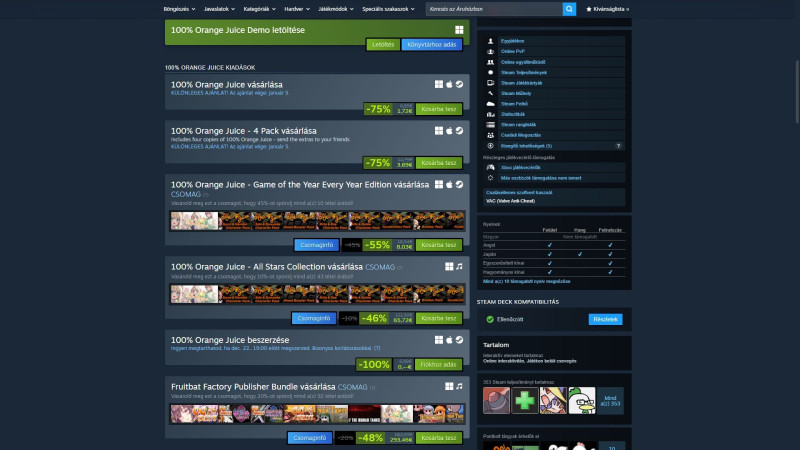Image resolution: width=800 pixels, height=450 pixels.
Task: Click the accessibility features circle icon
Action: (490, 145)
